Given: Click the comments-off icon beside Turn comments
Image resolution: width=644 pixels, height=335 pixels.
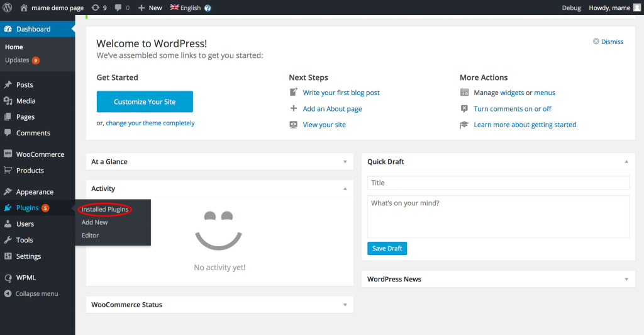Looking at the screenshot, I should pos(464,108).
